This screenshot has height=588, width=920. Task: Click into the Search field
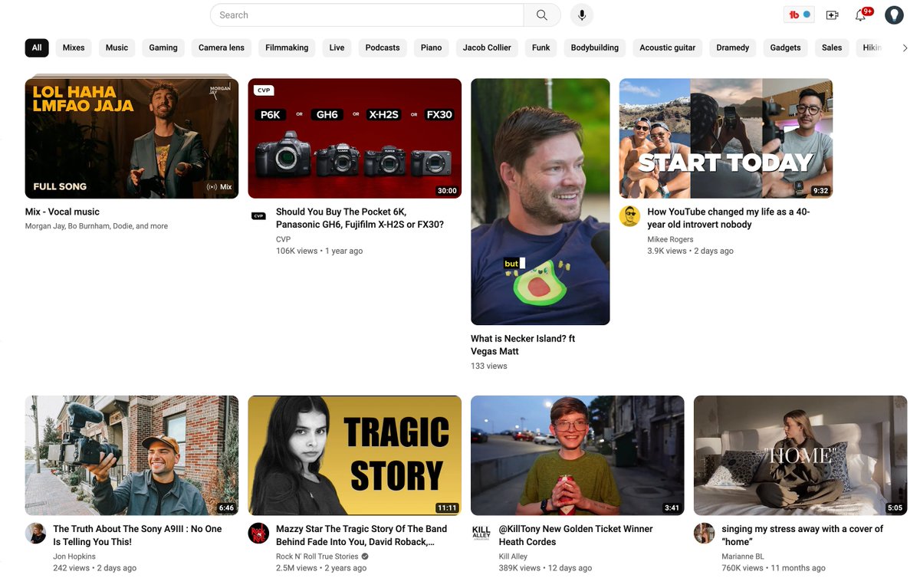[368, 15]
